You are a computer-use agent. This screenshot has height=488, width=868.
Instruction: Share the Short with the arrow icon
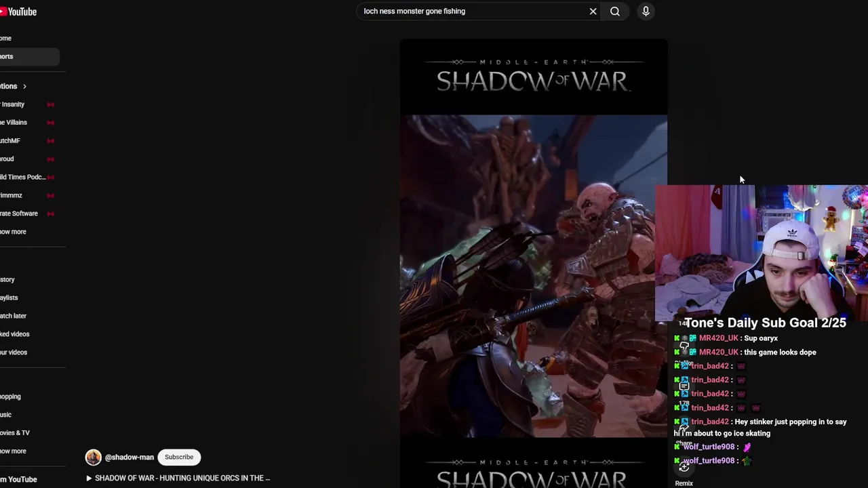pyautogui.click(x=684, y=428)
